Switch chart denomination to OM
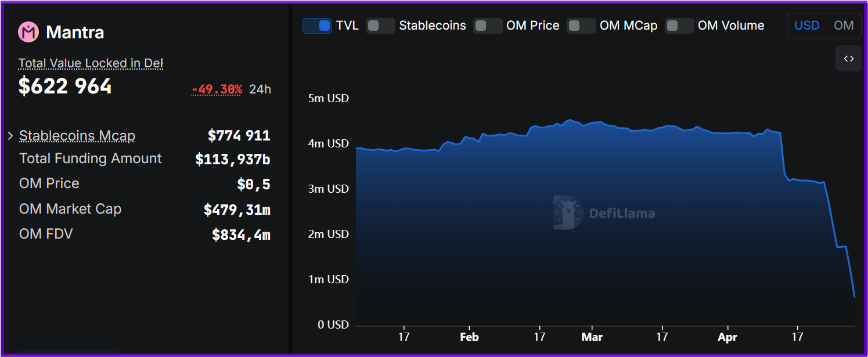868x357 pixels. point(844,26)
